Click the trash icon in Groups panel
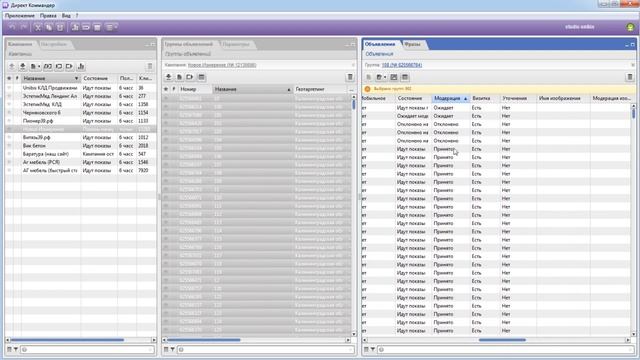 coord(350,77)
